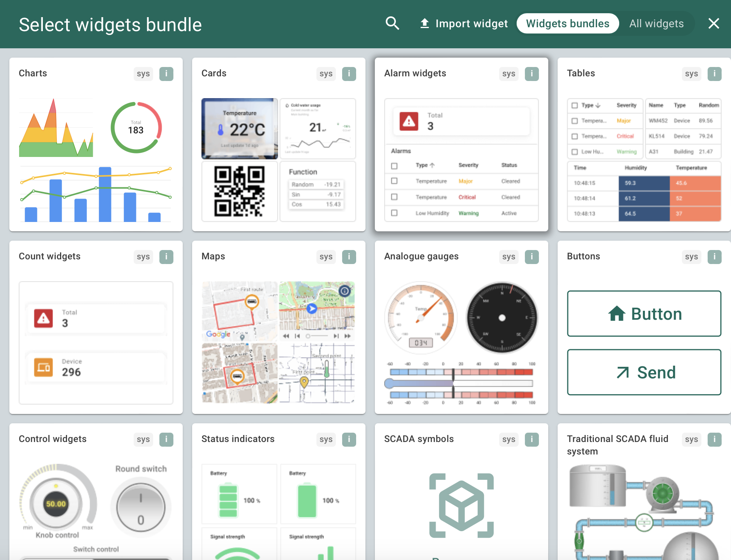731x560 pixels.
Task: Tick Tables preview Critical row checkbox
Action: coord(574,136)
